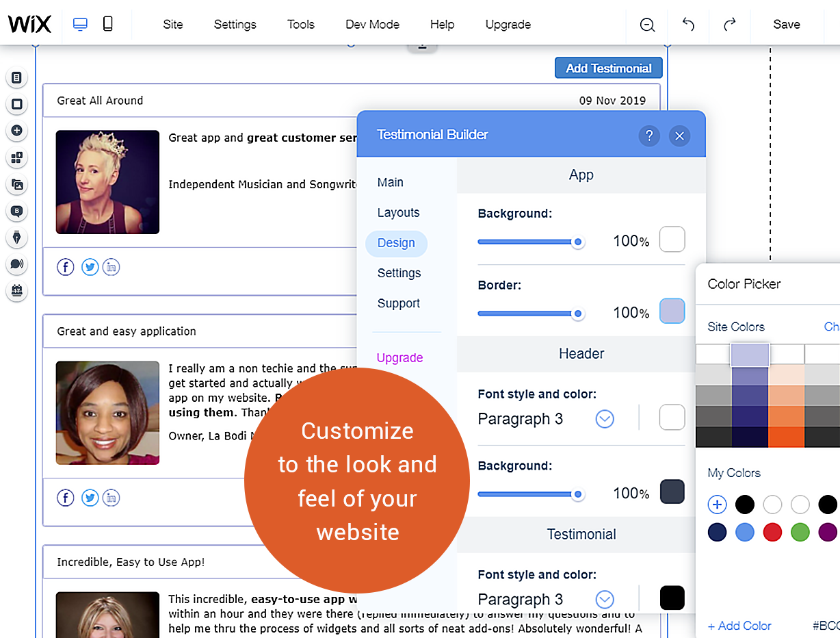Add a new custom color with plus circle
The image size is (840, 638).
pos(717,505)
